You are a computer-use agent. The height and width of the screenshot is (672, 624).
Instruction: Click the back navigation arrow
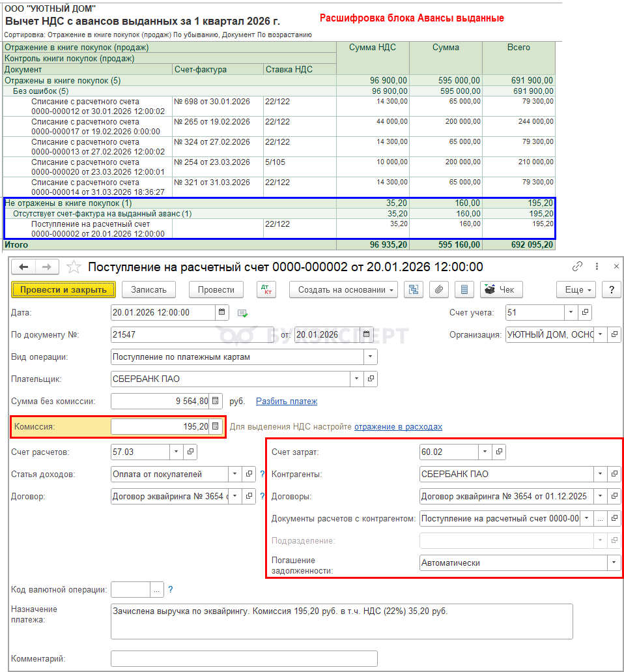[x=23, y=267]
